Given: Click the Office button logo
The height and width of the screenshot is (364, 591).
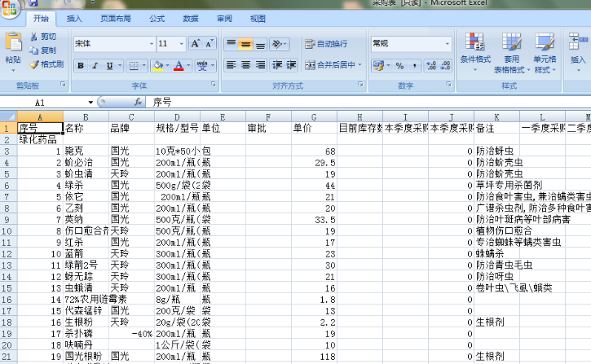Looking at the screenshot, I should coord(8,7).
